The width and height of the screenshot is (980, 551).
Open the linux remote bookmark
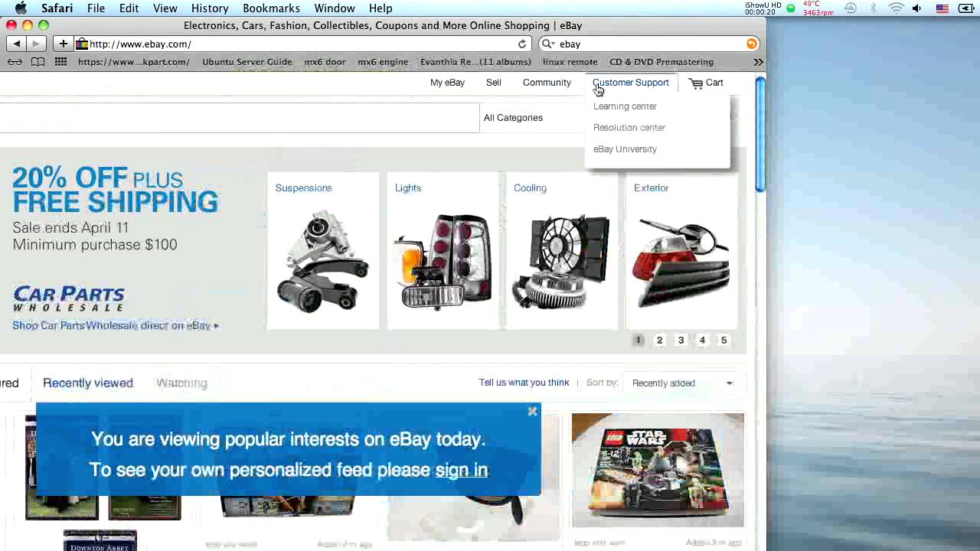coord(570,62)
